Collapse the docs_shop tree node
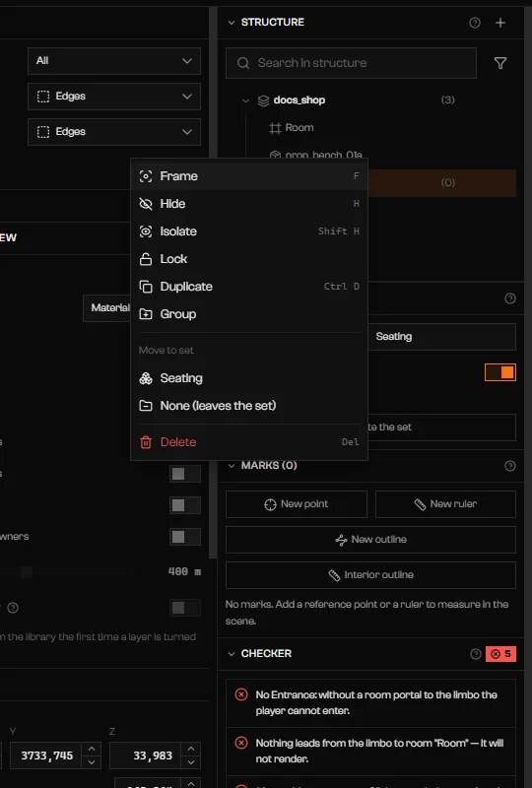This screenshot has height=788, width=532. tap(245, 100)
